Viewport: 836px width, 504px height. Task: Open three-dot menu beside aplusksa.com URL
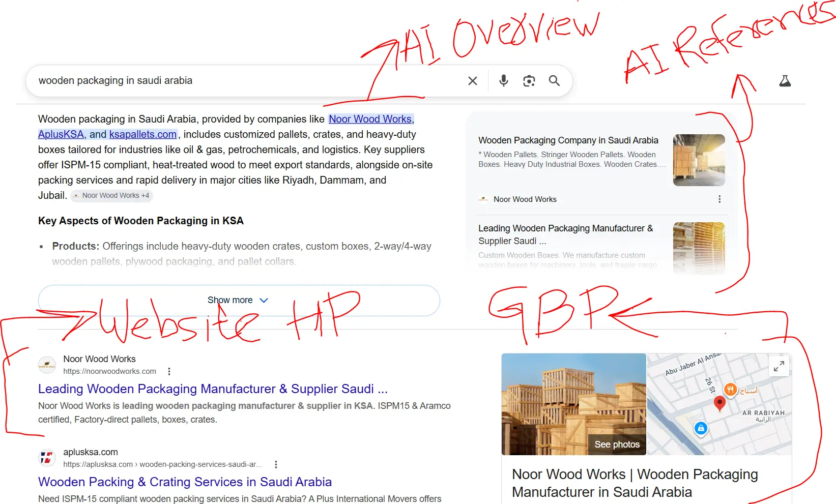coord(276,464)
